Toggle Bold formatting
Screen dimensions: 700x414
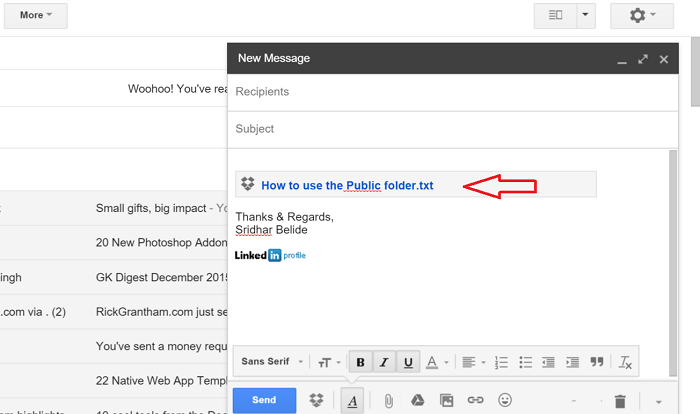360,362
